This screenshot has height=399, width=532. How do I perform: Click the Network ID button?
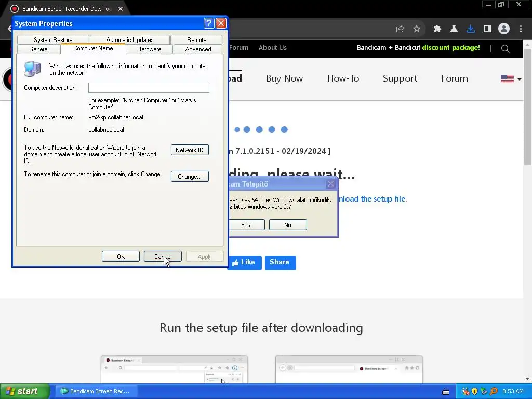pyautogui.click(x=190, y=150)
